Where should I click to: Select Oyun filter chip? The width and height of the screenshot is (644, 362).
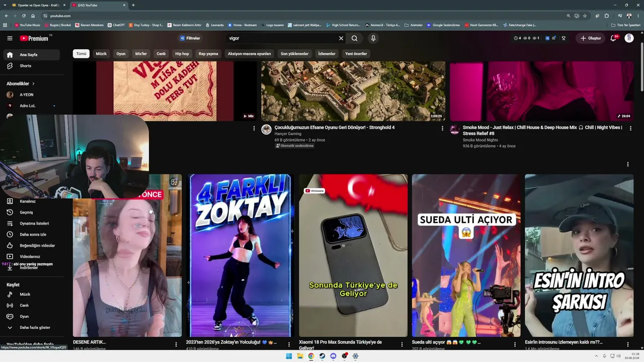(121, 54)
